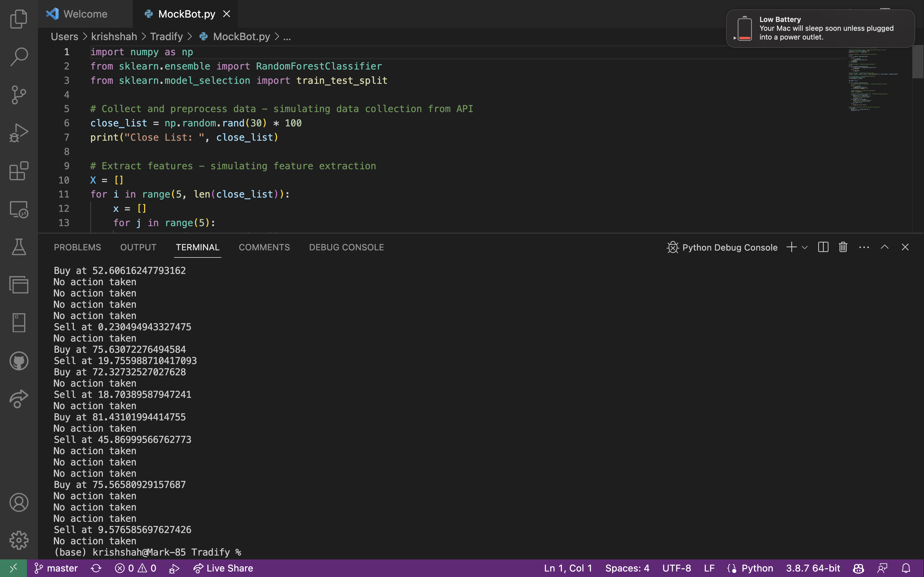Select the Live Share sidebar icon
The width and height of the screenshot is (924, 577).
coord(18,399)
